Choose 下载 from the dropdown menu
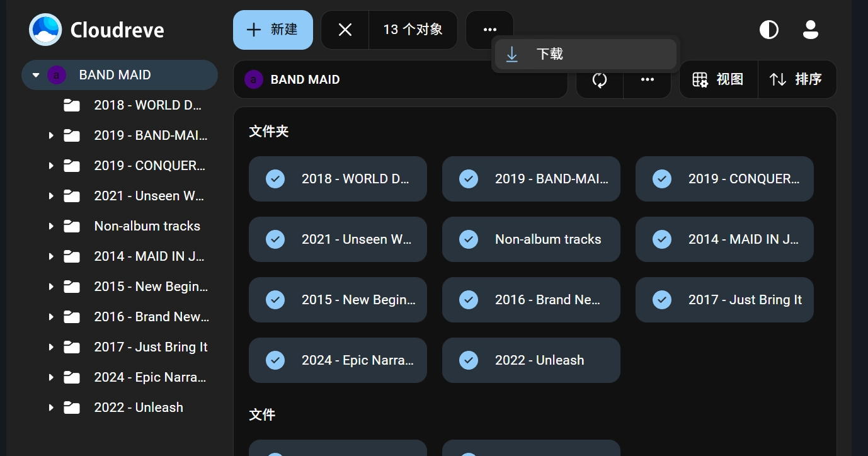The width and height of the screenshot is (868, 456). point(586,54)
